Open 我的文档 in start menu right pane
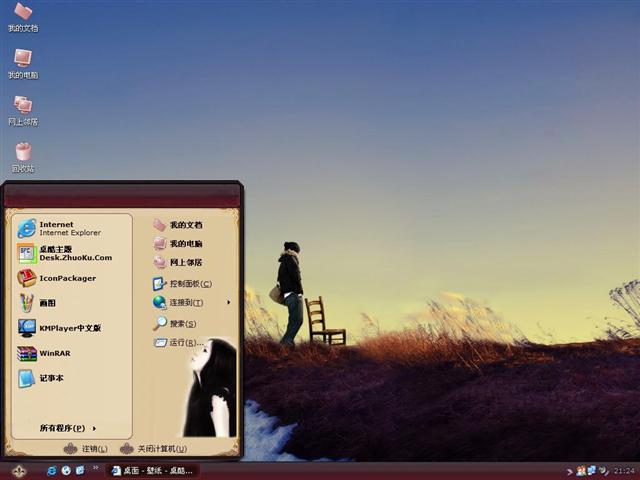640x480 pixels. coord(178,225)
